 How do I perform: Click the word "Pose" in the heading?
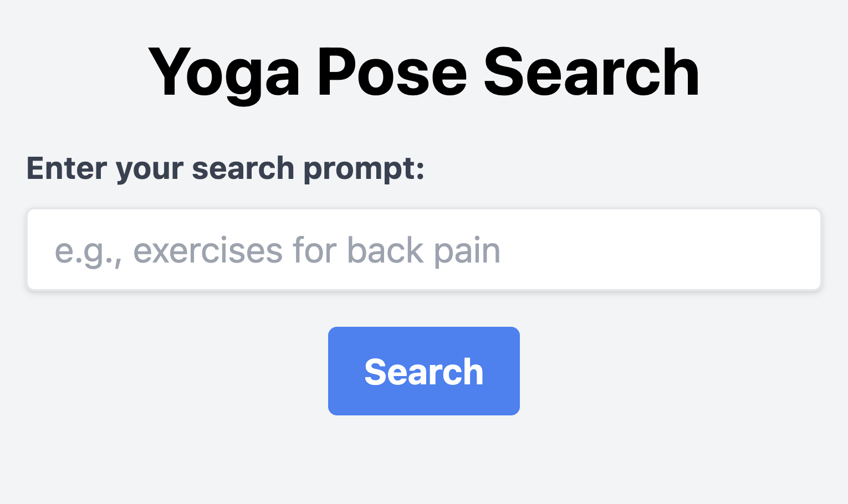tap(392, 73)
